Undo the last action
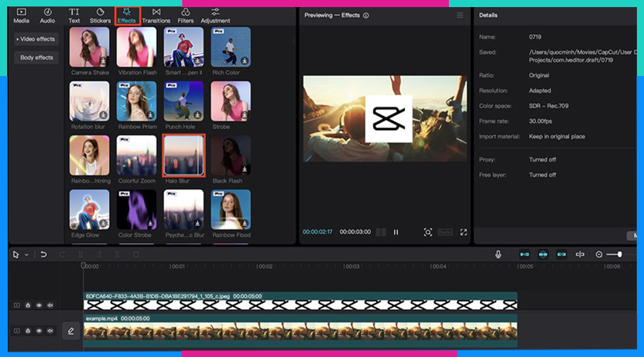This screenshot has width=644, height=357. 43,255
